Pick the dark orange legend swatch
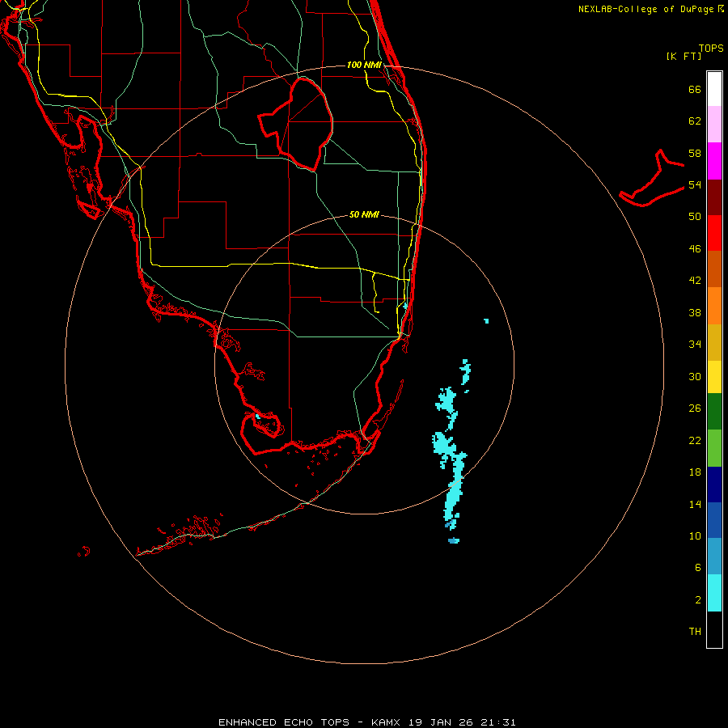 pos(714,269)
